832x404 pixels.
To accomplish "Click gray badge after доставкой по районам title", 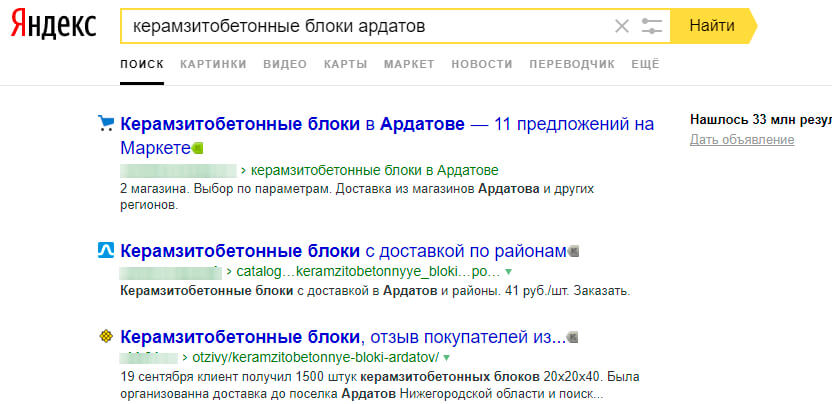I will [574, 252].
